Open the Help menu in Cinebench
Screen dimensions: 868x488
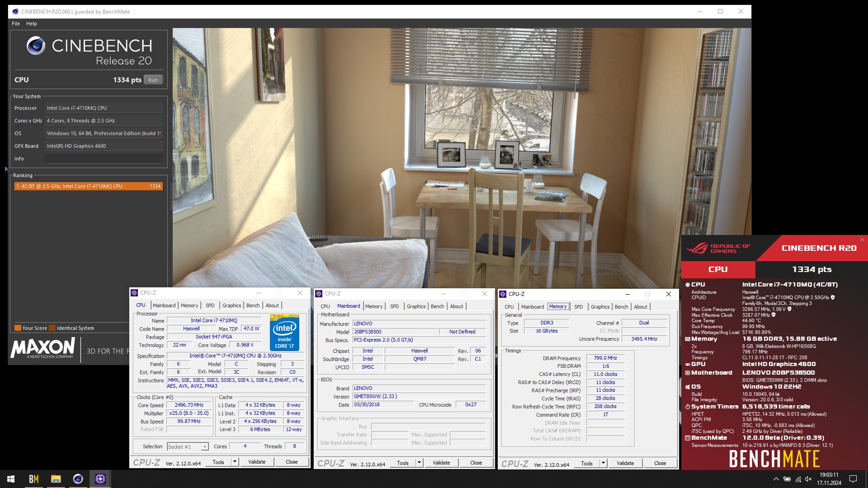(32, 23)
